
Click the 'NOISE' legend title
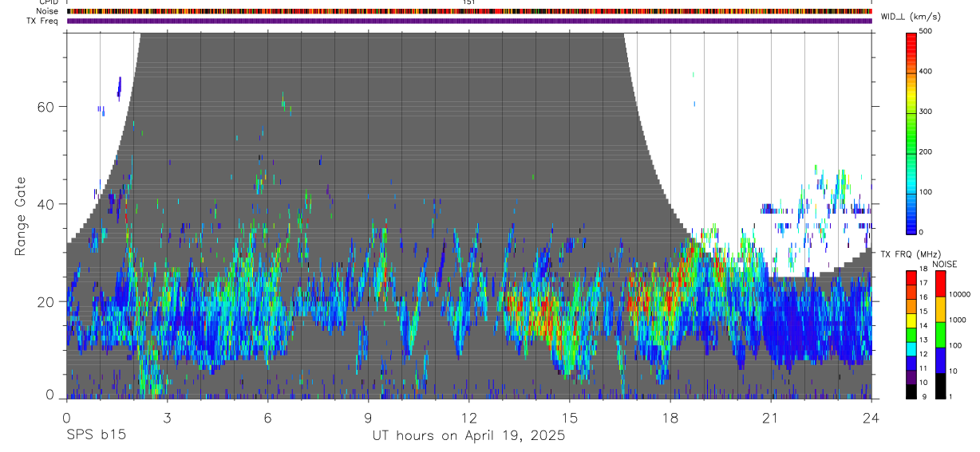click(945, 264)
